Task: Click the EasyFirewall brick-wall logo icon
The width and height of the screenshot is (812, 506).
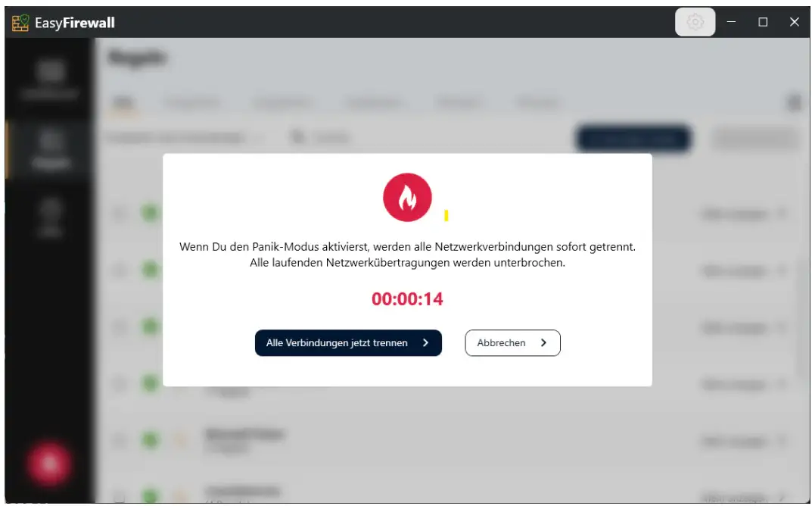Action: pos(20,23)
